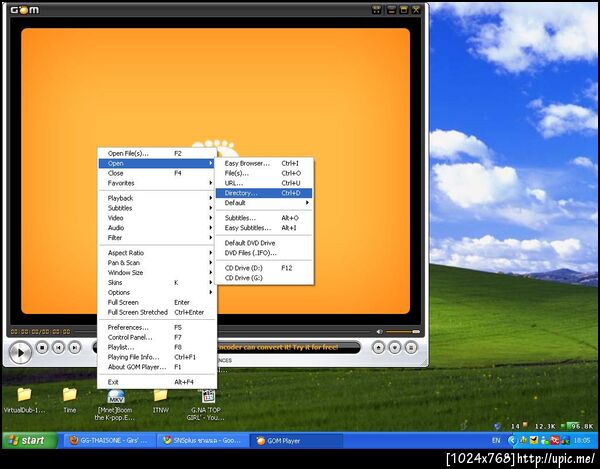Select CD Drive (G:) item

264,278
